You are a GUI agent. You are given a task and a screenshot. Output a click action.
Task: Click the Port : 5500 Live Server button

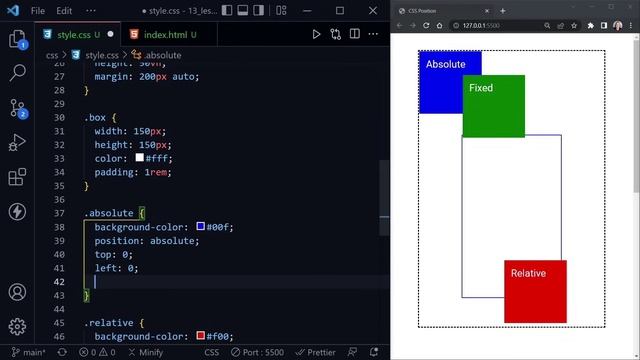pyautogui.click(x=257, y=352)
